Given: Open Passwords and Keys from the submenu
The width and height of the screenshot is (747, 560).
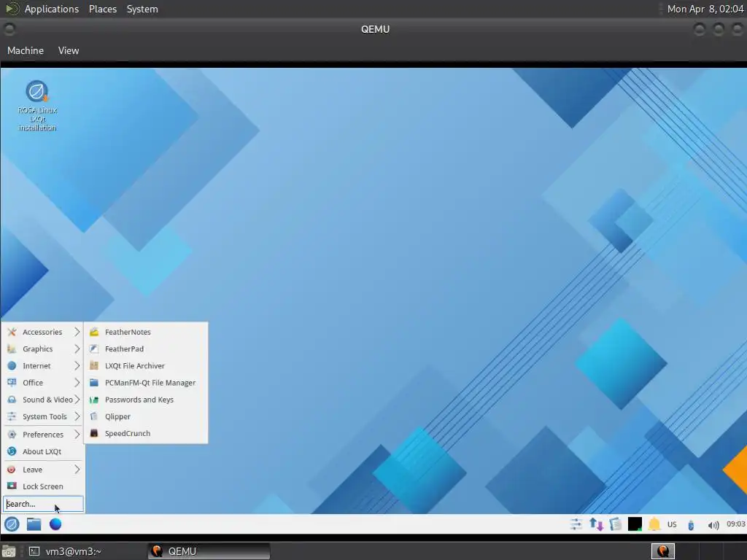Looking at the screenshot, I should pyautogui.click(x=146, y=400).
